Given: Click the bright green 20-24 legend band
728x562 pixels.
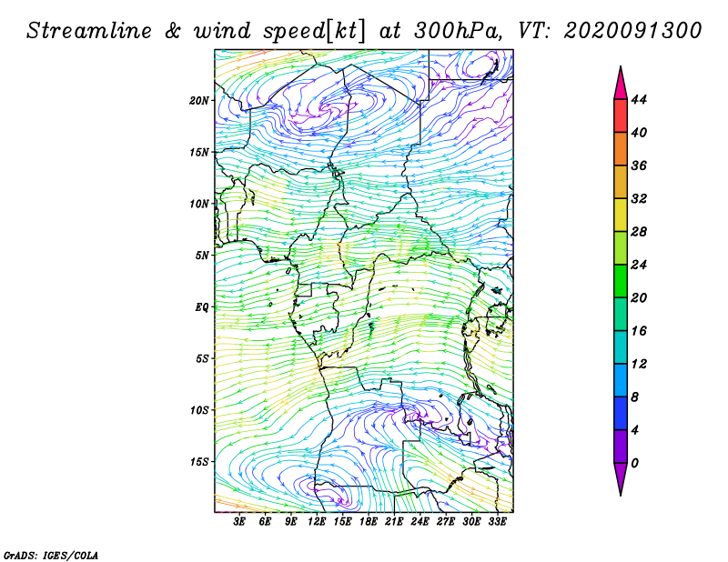Looking at the screenshot, I should click(x=621, y=281).
